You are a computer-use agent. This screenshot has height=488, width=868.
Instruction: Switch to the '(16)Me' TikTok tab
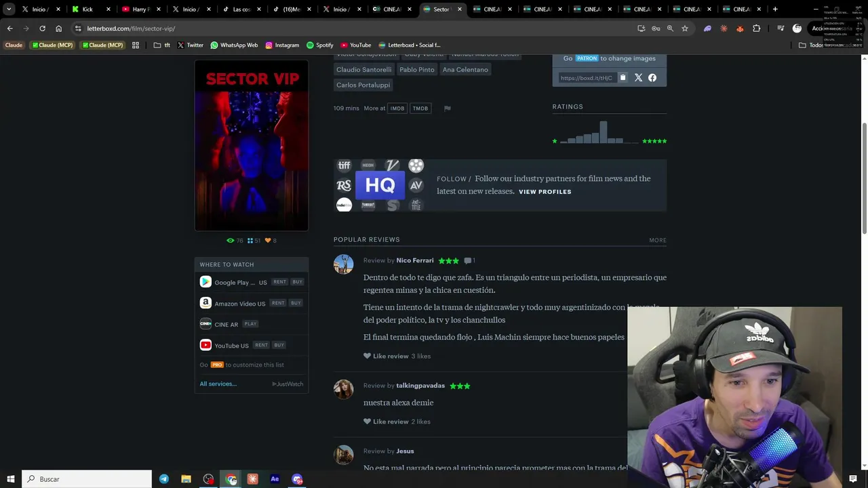pyautogui.click(x=292, y=9)
